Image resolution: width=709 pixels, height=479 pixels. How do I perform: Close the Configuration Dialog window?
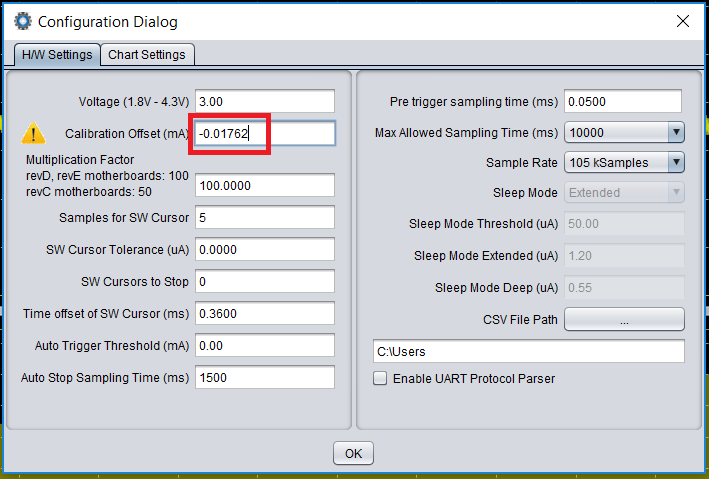pos(683,21)
